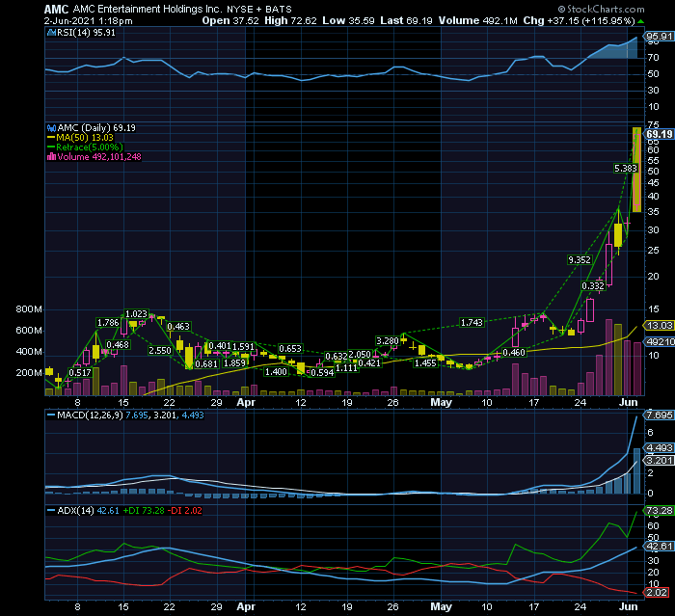Click the 1.786 retracement label
The width and height of the screenshot is (675, 616).
[108, 323]
